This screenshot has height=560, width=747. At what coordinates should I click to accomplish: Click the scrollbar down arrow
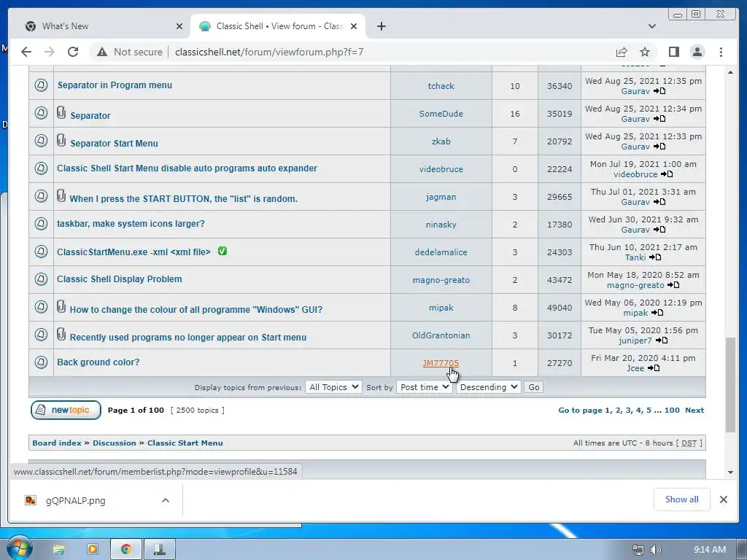730,472
